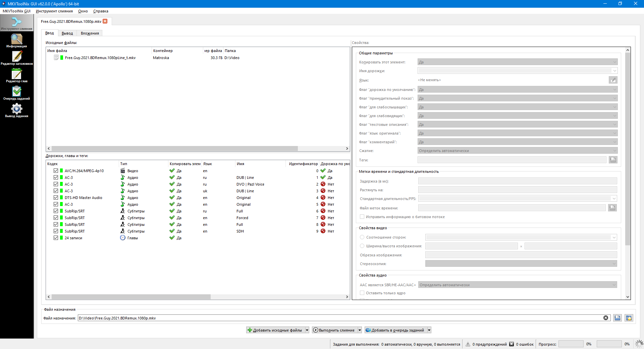Image resolution: width=644 pixels, height=349 pixels.
Task: Open the Редактор глав chapter editor
Action: pos(16,76)
